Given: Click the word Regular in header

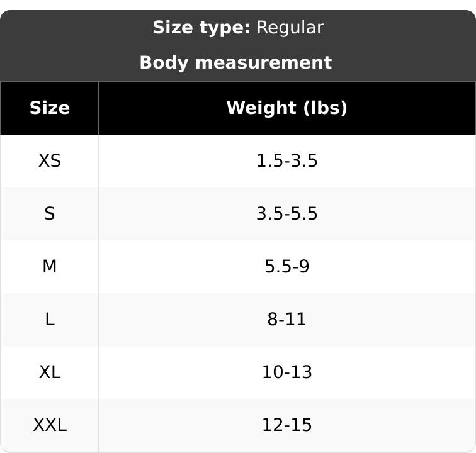Looking at the screenshot, I should 290,28.
